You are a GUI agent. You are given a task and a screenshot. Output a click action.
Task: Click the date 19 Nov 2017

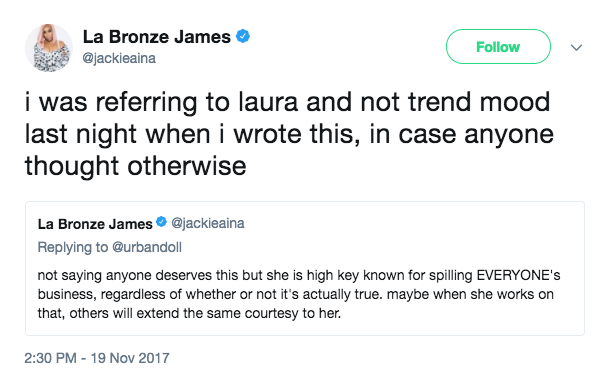(x=130, y=358)
